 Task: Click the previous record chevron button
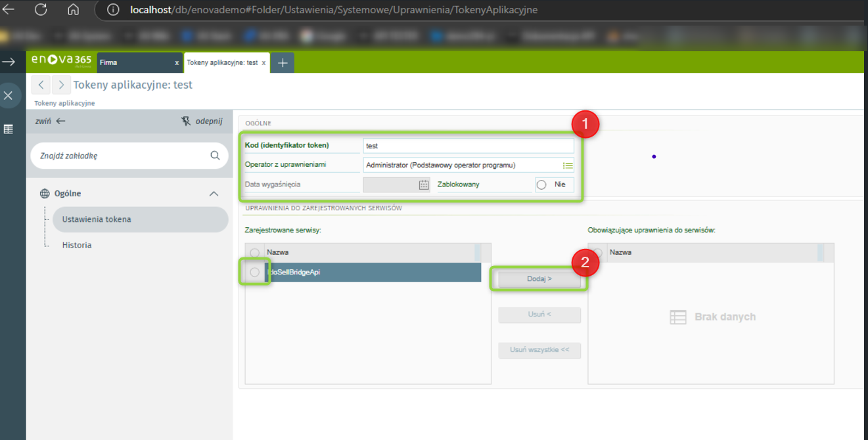point(41,85)
